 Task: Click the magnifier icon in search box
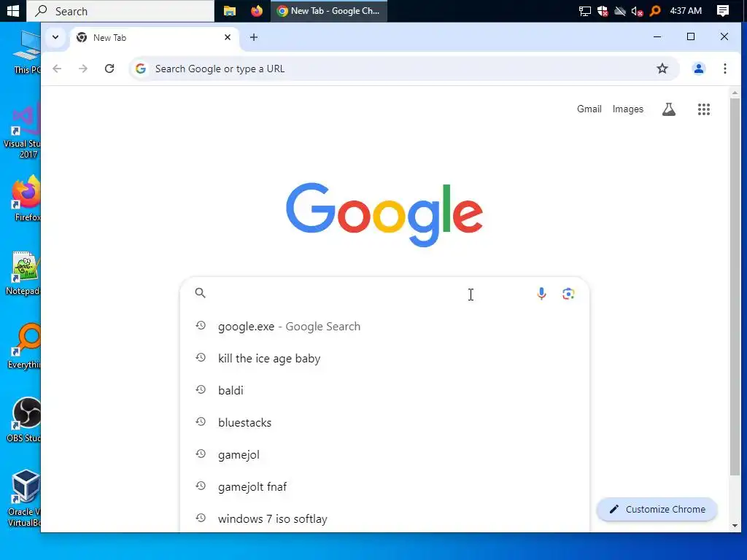pyautogui.click(x=200, y=293)
